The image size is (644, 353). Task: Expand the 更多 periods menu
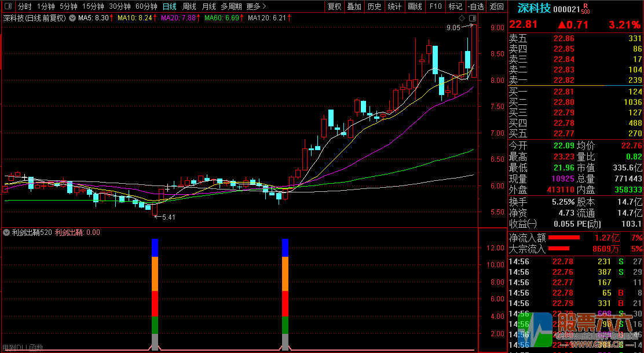[x=256, y=7]
